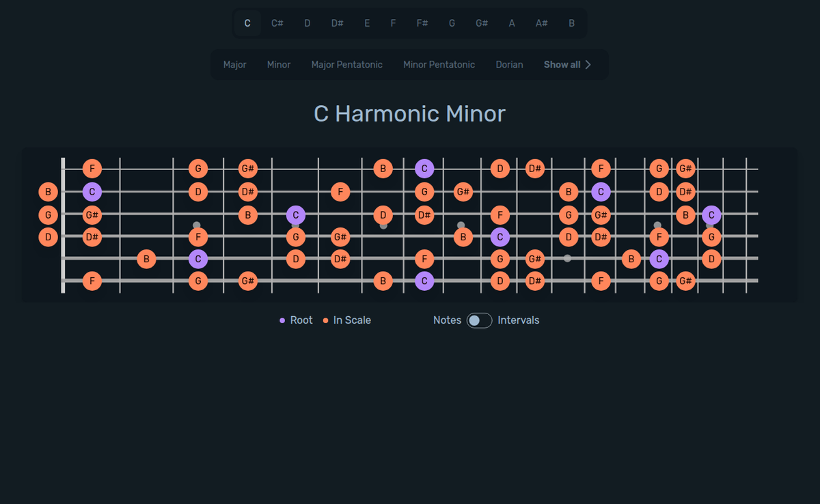Select the A root note key

coord(511,23)
